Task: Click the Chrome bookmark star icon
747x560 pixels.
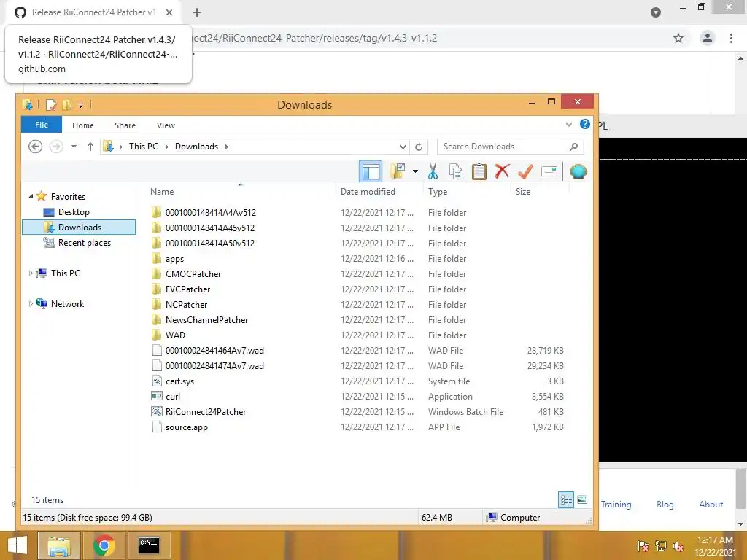Action: [678, 38]
